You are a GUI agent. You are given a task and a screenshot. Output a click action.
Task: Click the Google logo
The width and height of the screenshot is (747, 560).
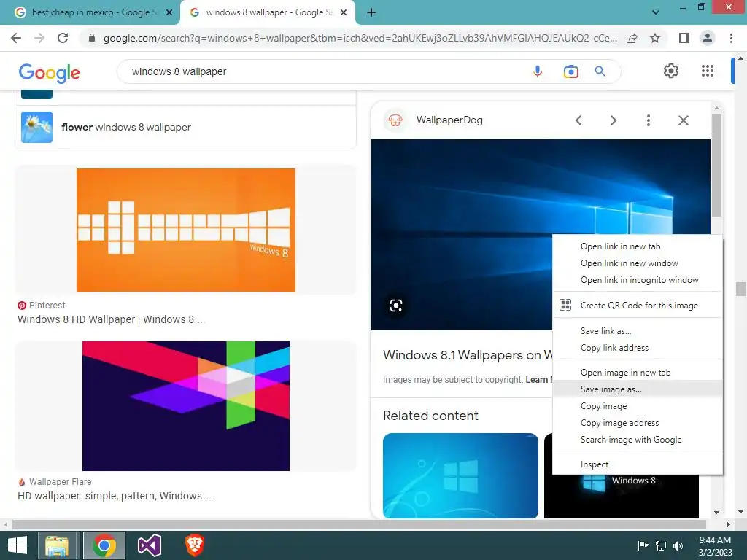50,72
